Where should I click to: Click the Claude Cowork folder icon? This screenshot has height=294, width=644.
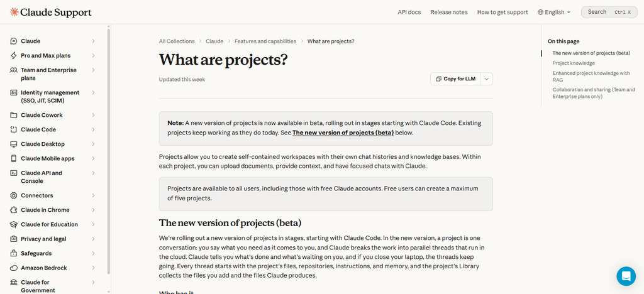14,115
